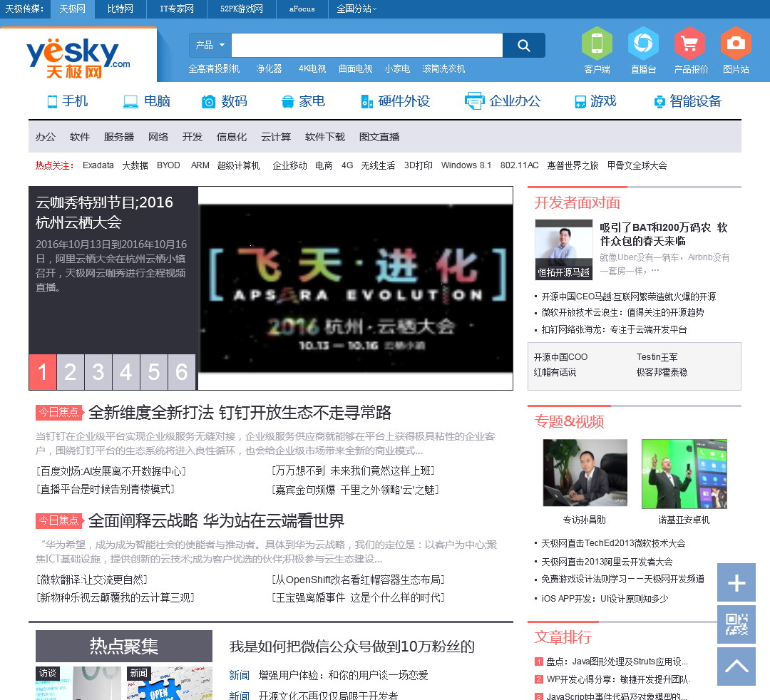This screenshot has width=770, height=700.
Task: Click the 全高清投影机 search suggestion link
Action: coord(214,68)
